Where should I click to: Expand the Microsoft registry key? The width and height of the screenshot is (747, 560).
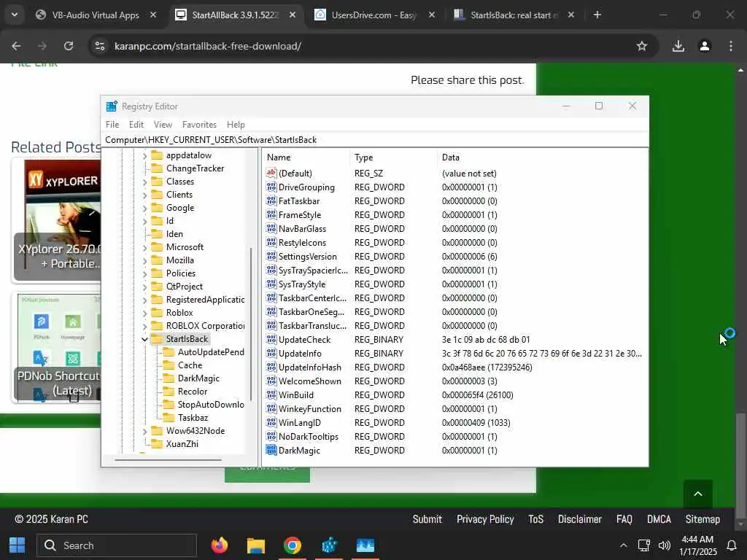coord(144,248)
